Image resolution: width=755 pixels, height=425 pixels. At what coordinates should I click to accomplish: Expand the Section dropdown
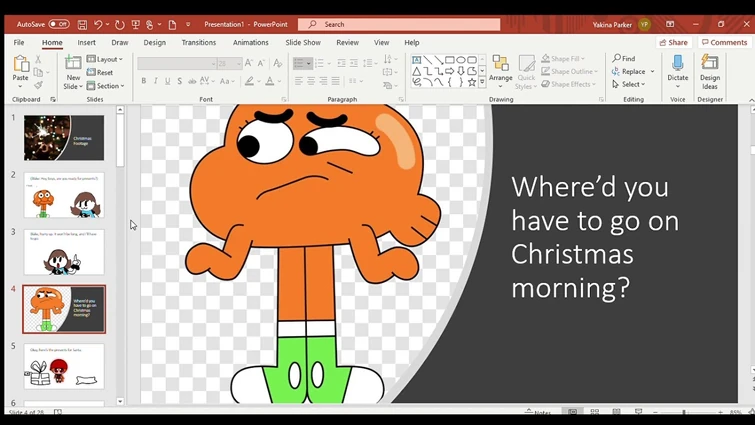click(x=105, y=86)
